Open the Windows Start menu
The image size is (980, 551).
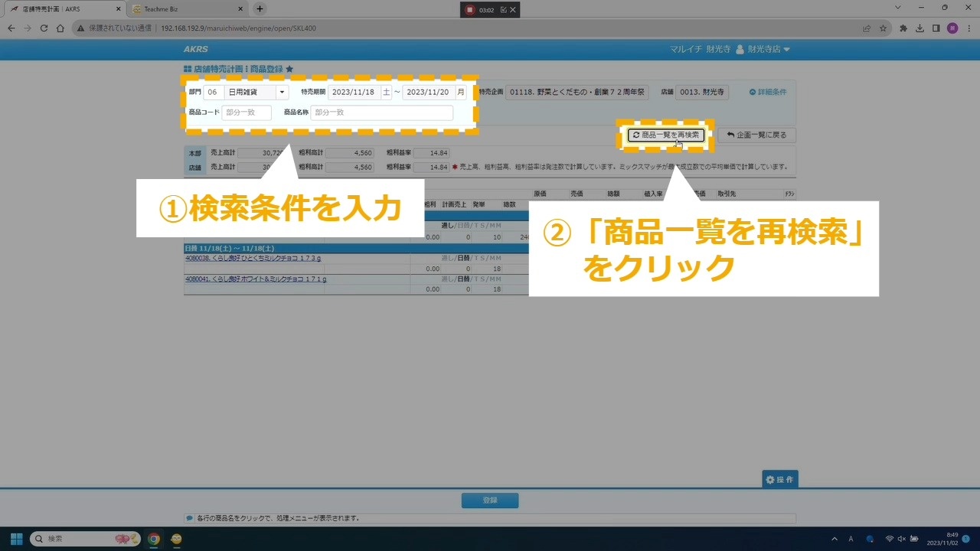pyautogui.click(x=16, y=539)
